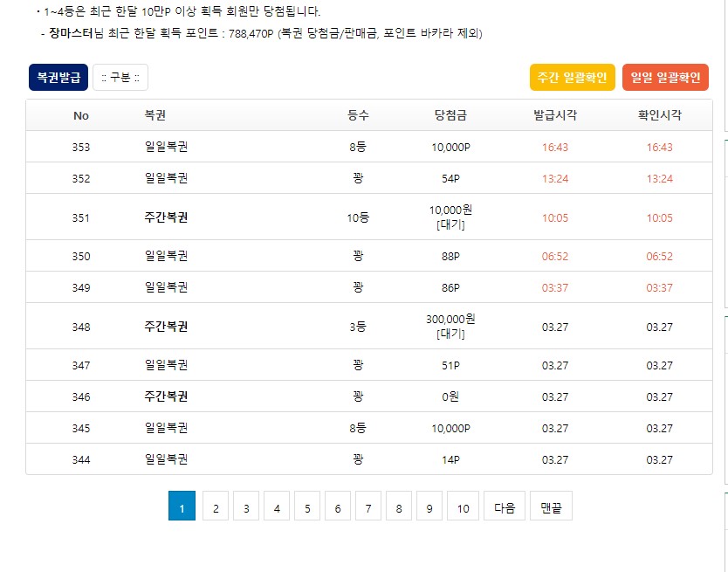Go to page 10
Image resolution: width=728 pixels, height=572 pixels.
[x=463, y=506]
